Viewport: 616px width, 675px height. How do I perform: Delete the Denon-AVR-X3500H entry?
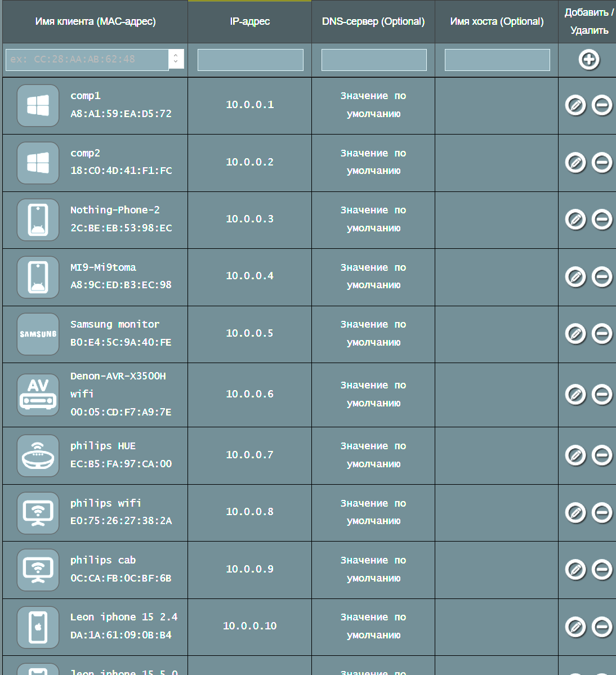coord(602,394)
